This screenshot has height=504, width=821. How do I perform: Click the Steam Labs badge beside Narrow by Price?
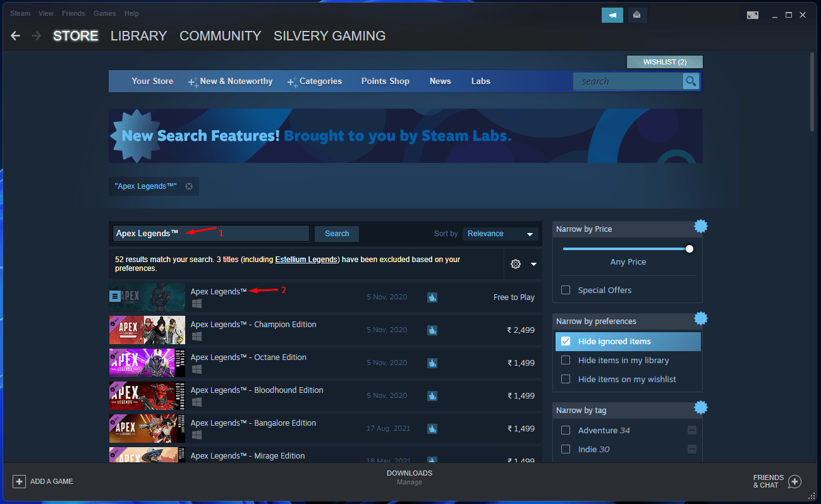[x=700, y=226]
